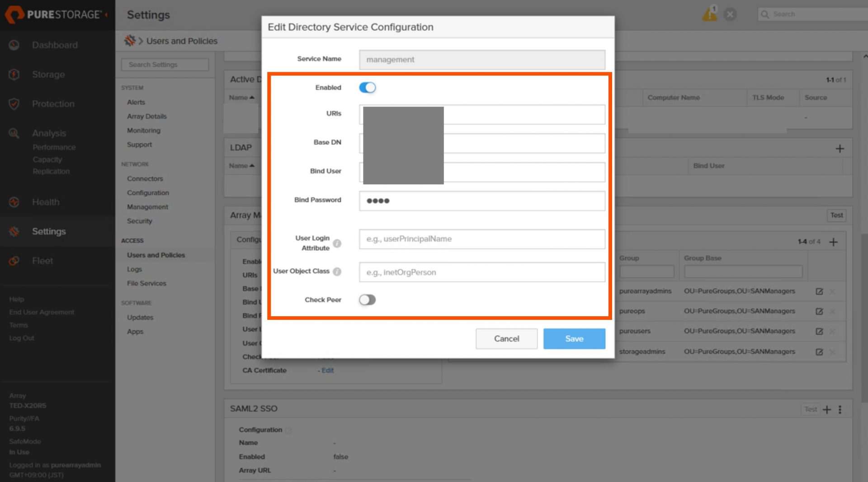
Task: Click the Dashboard gauge icon
Action: pyautogui.click(x=14, y=45)
